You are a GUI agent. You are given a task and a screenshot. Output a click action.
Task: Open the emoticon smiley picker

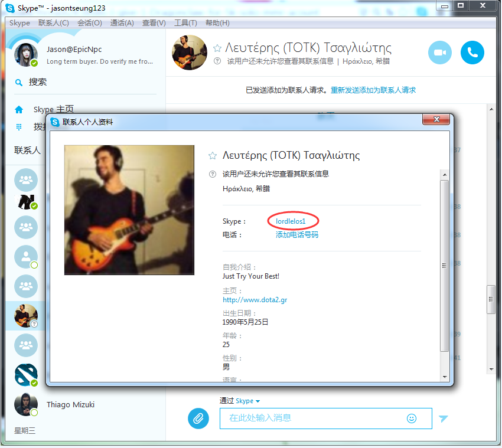(x=412, y=418)
